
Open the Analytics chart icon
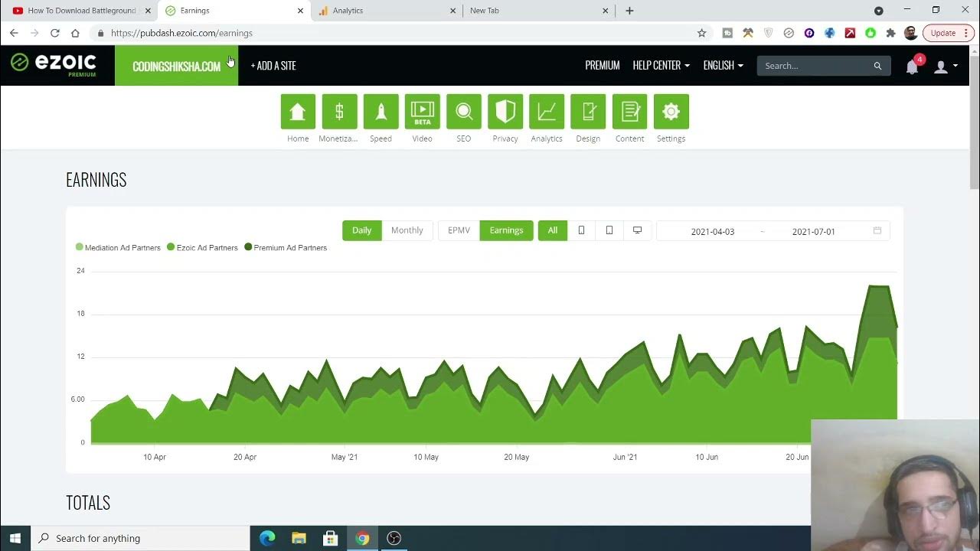[x=546, y=112]
